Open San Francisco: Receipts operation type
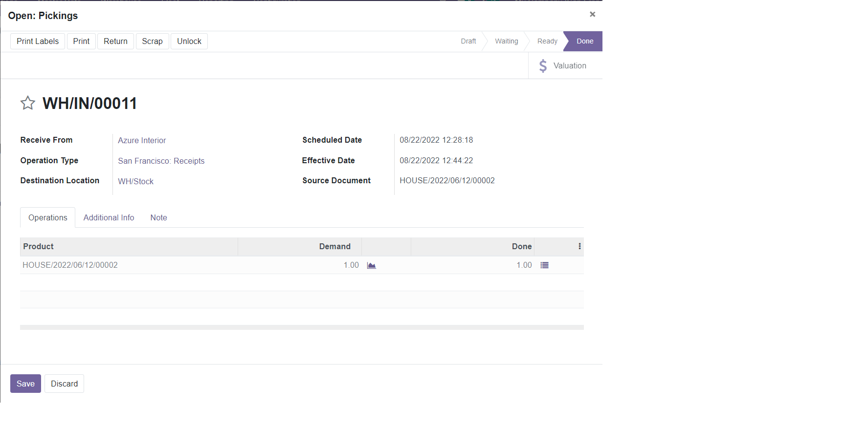The image size is (868, 429). point(161,161)
